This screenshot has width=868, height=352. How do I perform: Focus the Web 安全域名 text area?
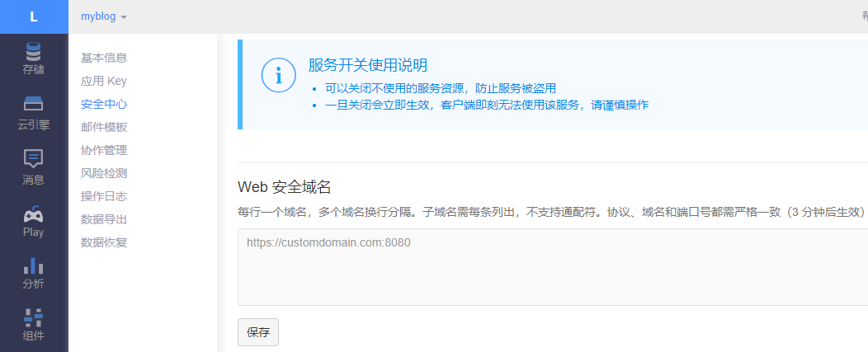553,268
